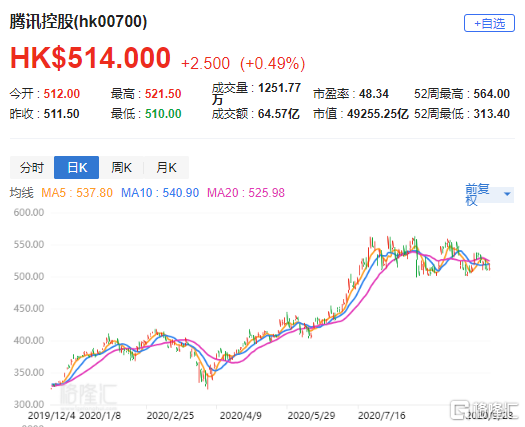Click the 2020/7/16 date axis label

pyautogui.click(x=381, y=416)
